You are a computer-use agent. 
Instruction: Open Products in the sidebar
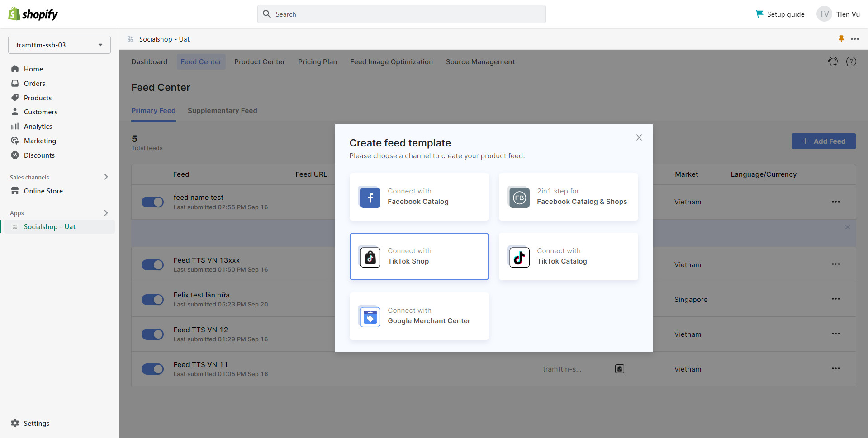click(38, 98)
